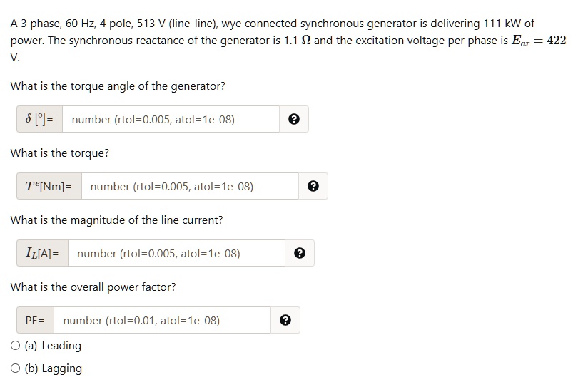Click the "What is the torque?" text
This screenshot has height=392, width=583.
pos(60,153)
